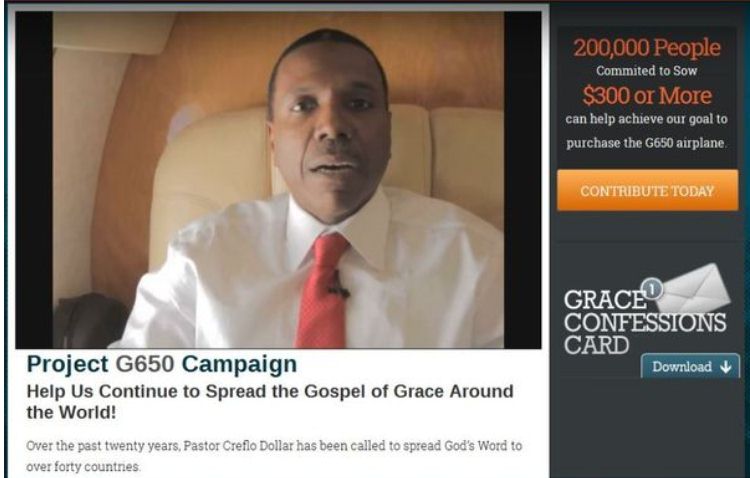Image resolution: width=750 pixels, height=478 pixels.
Task: Click the red tie in video frame
Action: pyautogui.click(x=322, y=291)
